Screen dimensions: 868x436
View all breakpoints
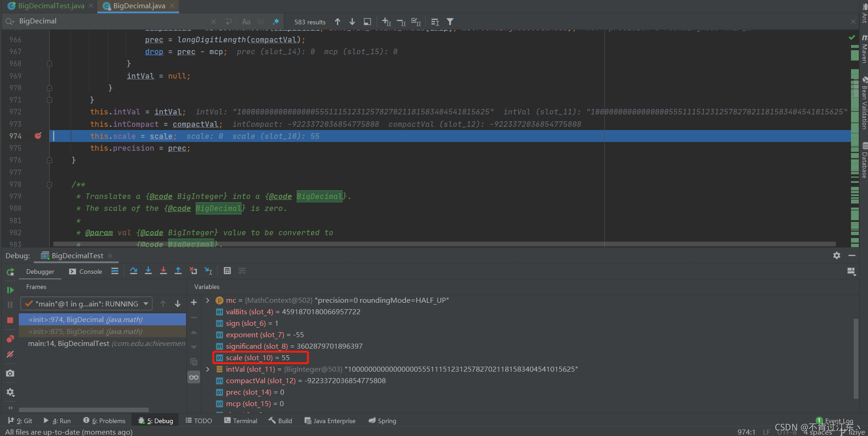click(x=10, y=339)
